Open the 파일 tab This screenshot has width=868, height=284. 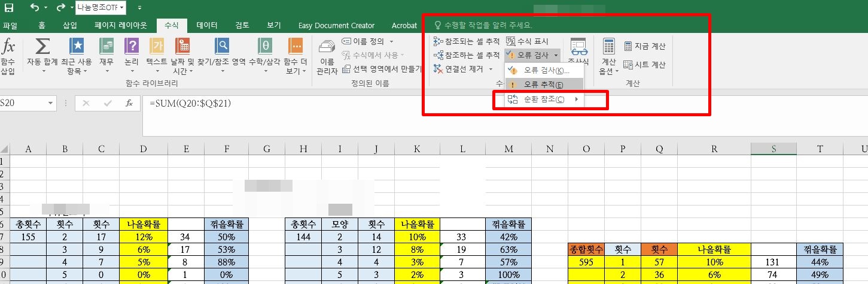10,25
